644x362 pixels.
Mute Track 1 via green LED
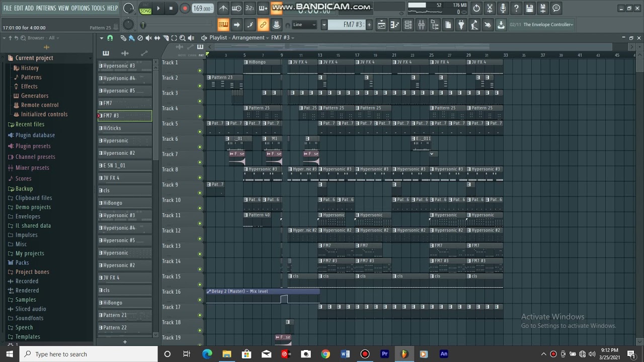pyautogui.click(x=200, y=70)
